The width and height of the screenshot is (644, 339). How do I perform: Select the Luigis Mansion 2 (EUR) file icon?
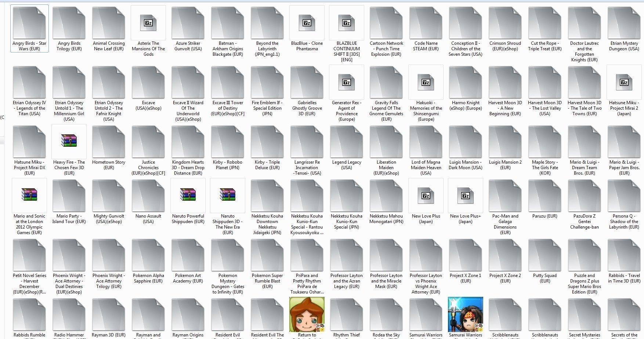[505, 142]
